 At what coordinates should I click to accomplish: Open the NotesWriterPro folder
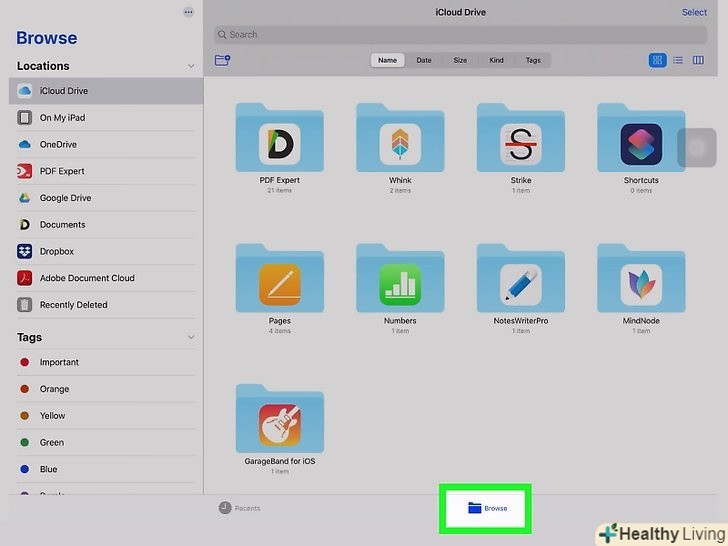tap(520, 278)
